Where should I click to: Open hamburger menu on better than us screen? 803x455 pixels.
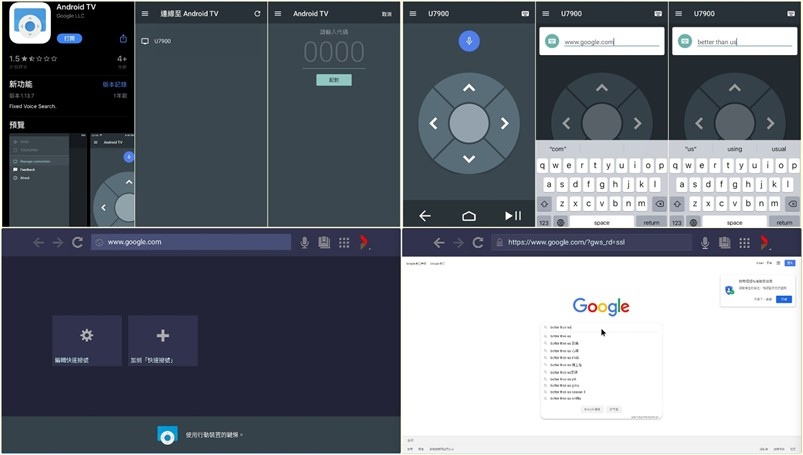(678, 14)
